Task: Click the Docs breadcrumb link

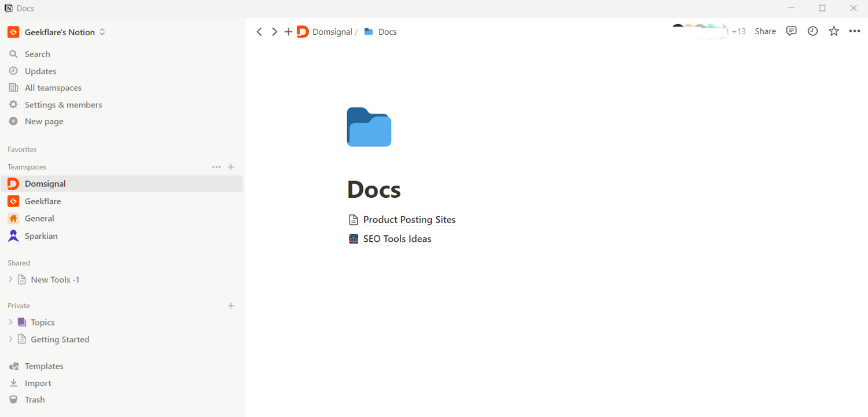Action: tap(388, 32)
